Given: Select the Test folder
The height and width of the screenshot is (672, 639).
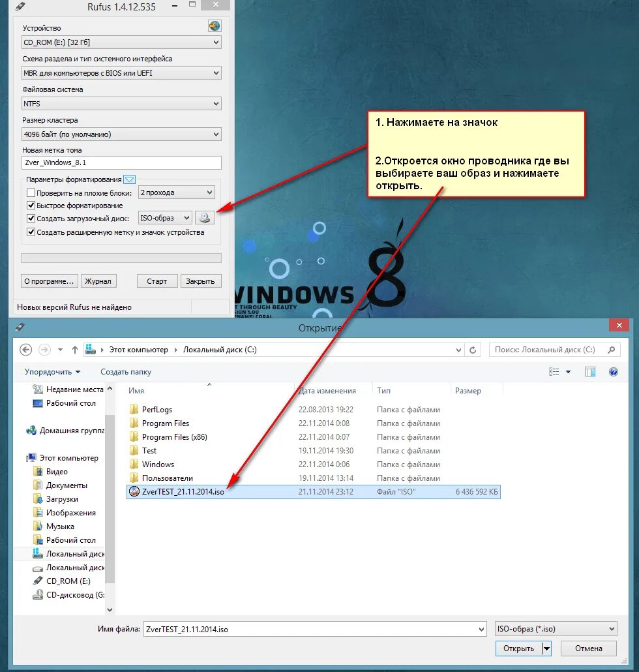Looking at the screenshot, I should [x=149, y=450].
